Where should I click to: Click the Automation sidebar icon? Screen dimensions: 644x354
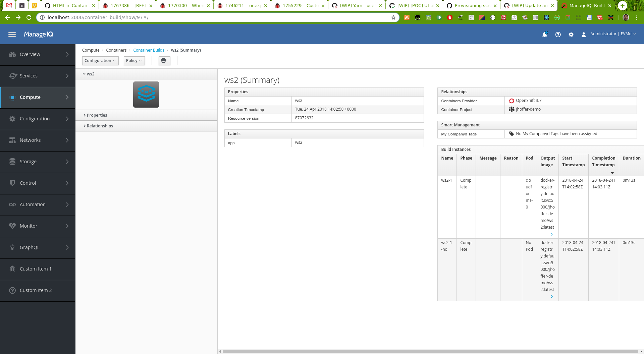coord(12,204)
